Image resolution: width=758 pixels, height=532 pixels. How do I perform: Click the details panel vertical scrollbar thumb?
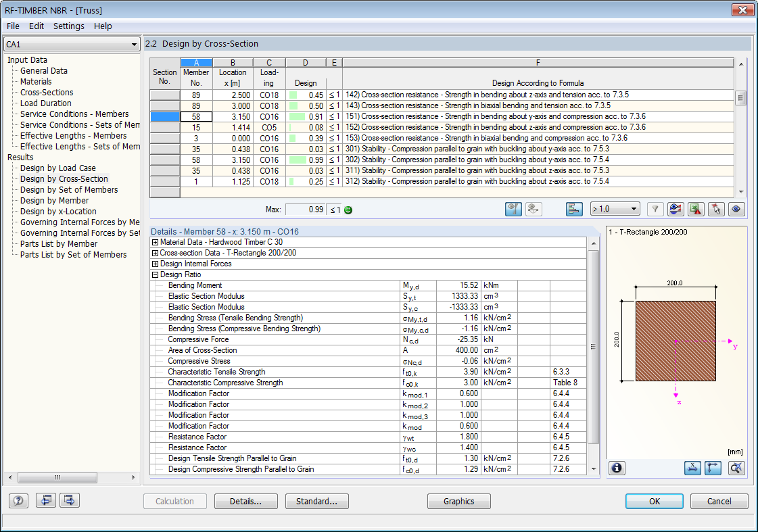pyautogui.click(x=593, y=347)
